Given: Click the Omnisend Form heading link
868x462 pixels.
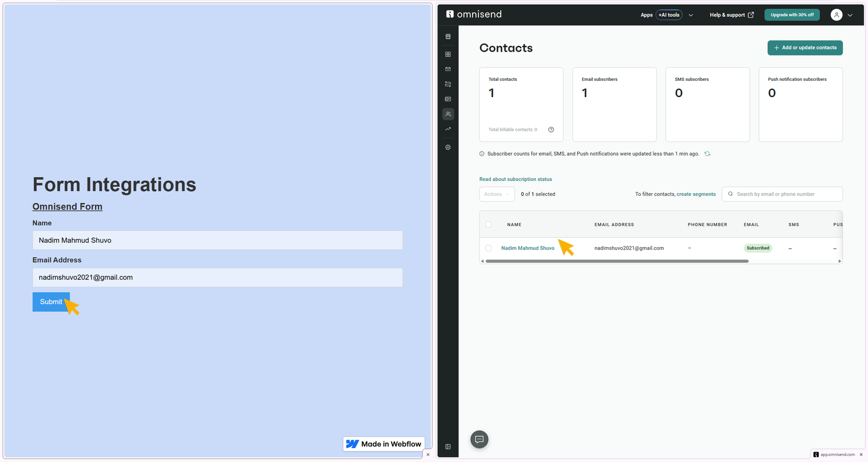Looking at the screenshot, I should point(67,207).
